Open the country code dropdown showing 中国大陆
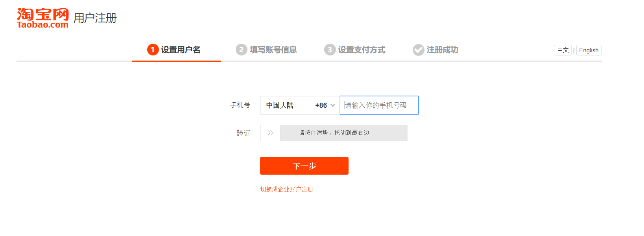Viewport: 644px width, 236px height. tap(299, 105)
